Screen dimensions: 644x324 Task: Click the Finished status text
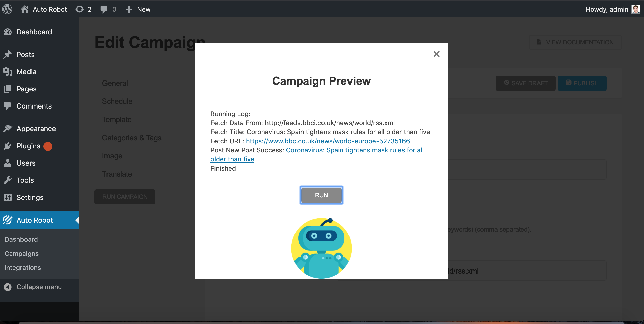tap(223, 168)
